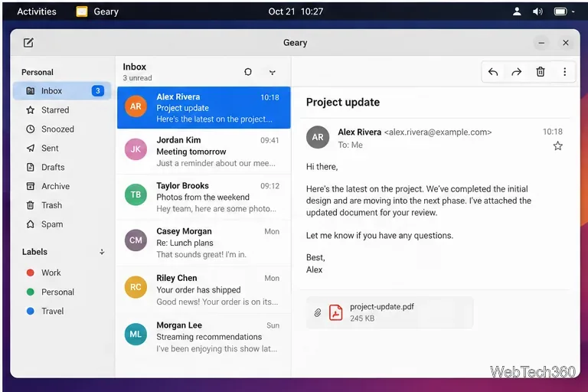Screen dimensions: 588x392
Task: Click the yellow RC avatar
Action: point(136,287)
